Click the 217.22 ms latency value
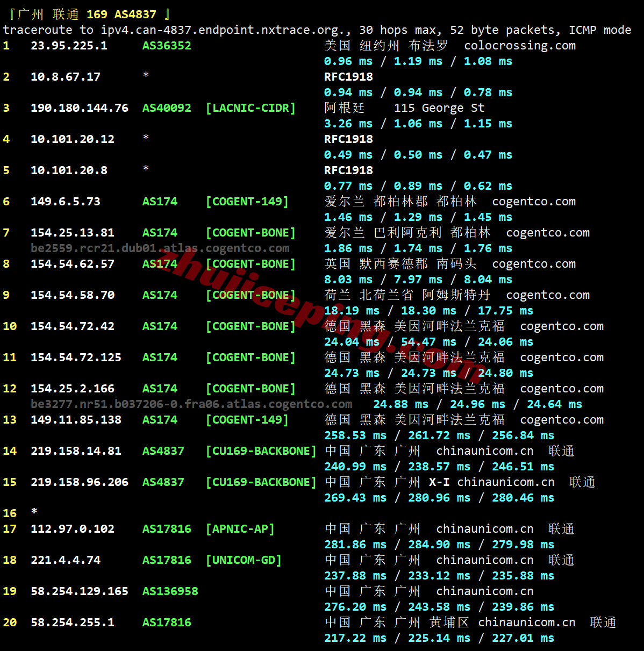This screenshot has height=651, width=644. (355, 638)
